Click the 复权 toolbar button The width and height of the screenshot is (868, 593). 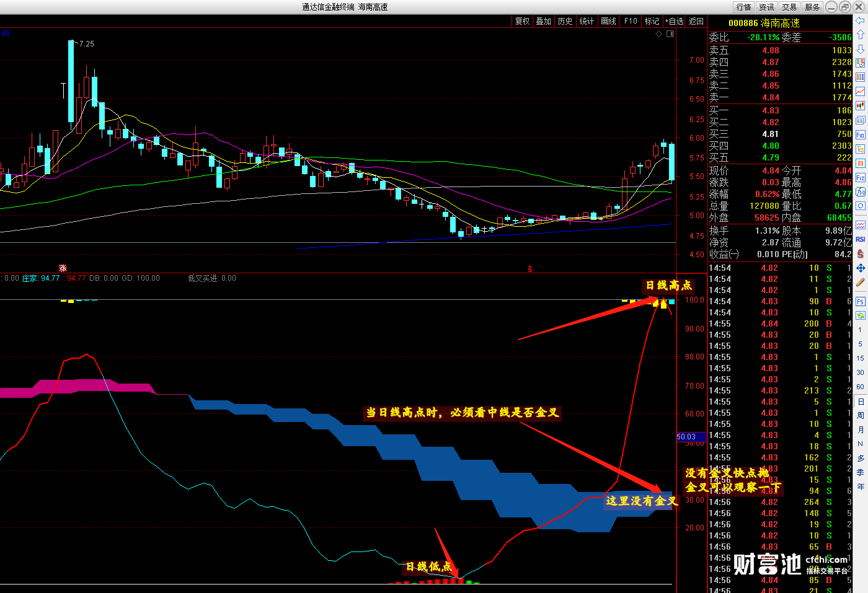[x=523, y=21]
